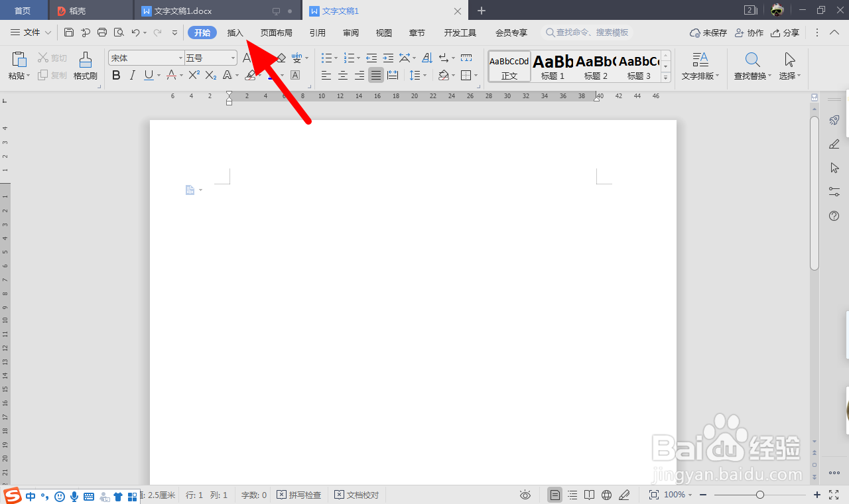Click the zoom in plus button
This screenshot has height=504, width=849.
coord(817,495)
